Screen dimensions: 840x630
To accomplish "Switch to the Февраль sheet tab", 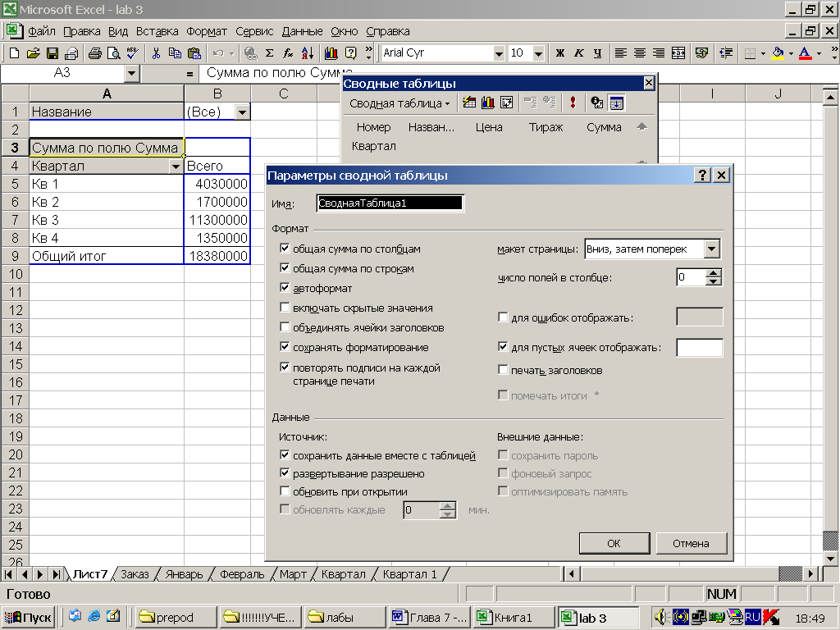I will coord(242,574).
